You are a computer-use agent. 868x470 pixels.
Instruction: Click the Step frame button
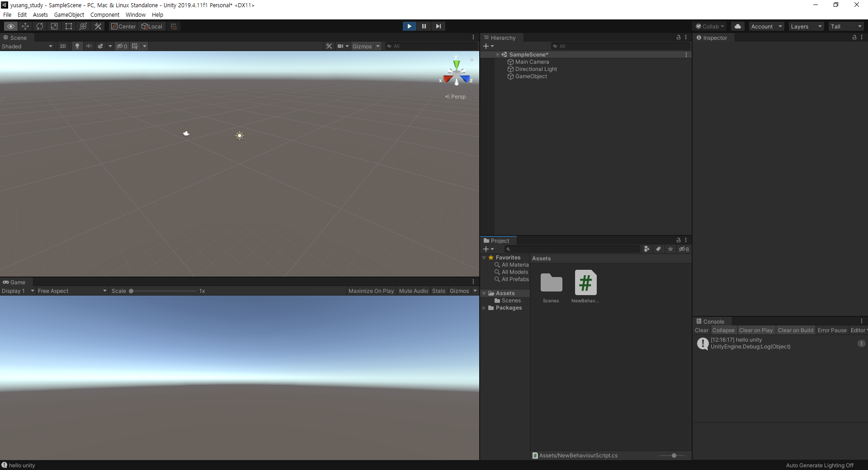438,26
